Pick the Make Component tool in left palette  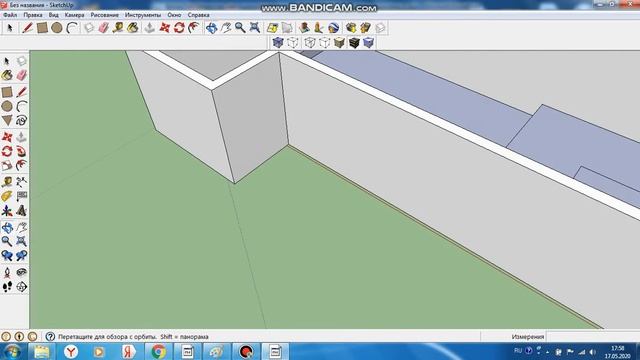(x=22, y=61)
